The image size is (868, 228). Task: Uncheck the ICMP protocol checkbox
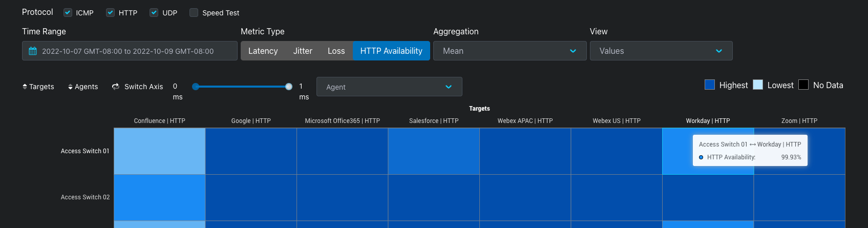68,12
